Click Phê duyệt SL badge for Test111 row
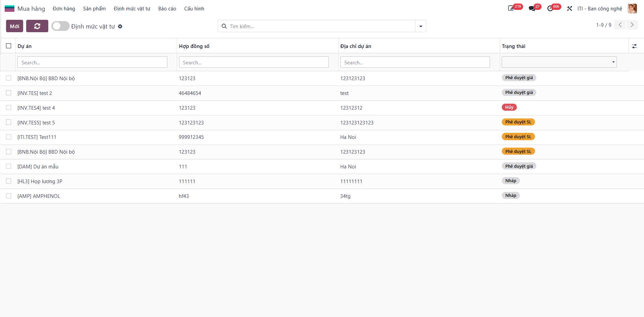The height and width of the screenshot is (317, 644). (518, 137)
